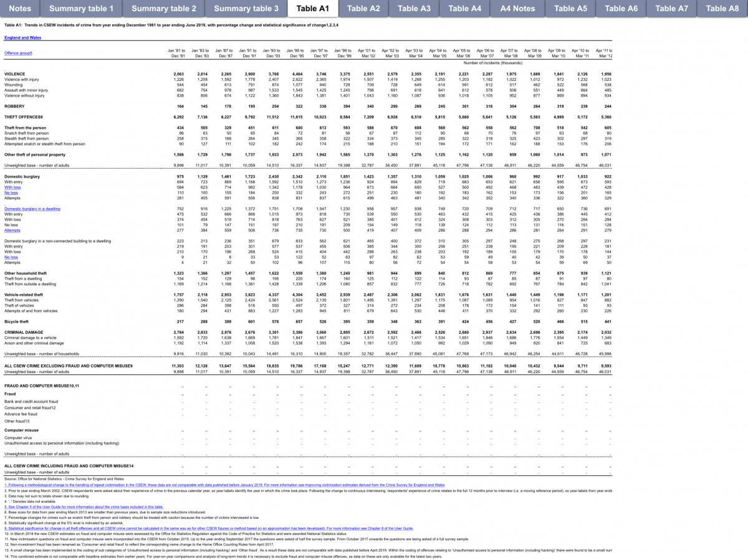This screenshot has height=560, width=748.
Task: Select the VIOLENCE row label cell
Action: click(x=15, y=74)
